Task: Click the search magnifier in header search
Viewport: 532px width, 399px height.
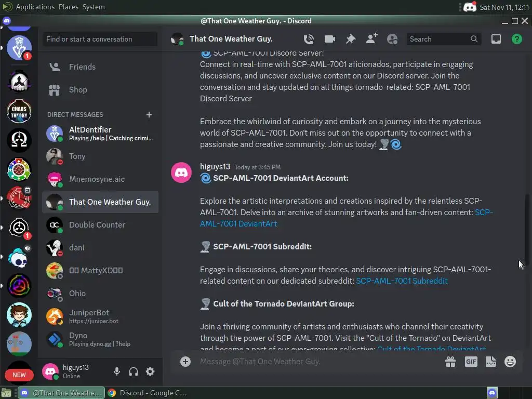Action: pos(474,39)
